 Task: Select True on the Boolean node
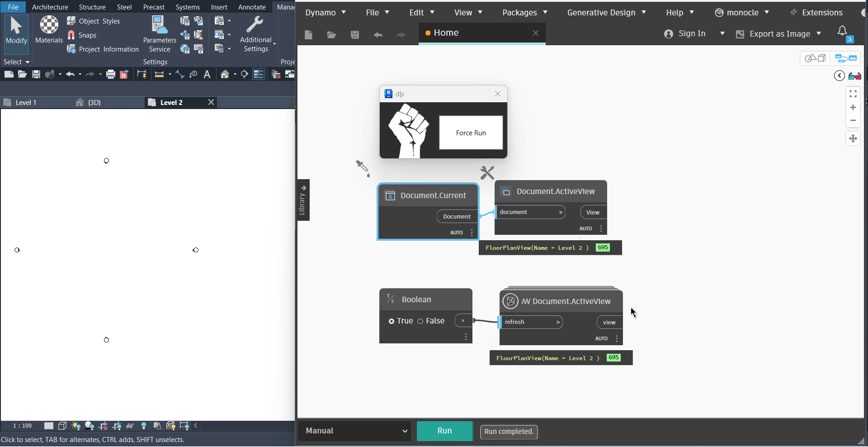pos(392,321)
